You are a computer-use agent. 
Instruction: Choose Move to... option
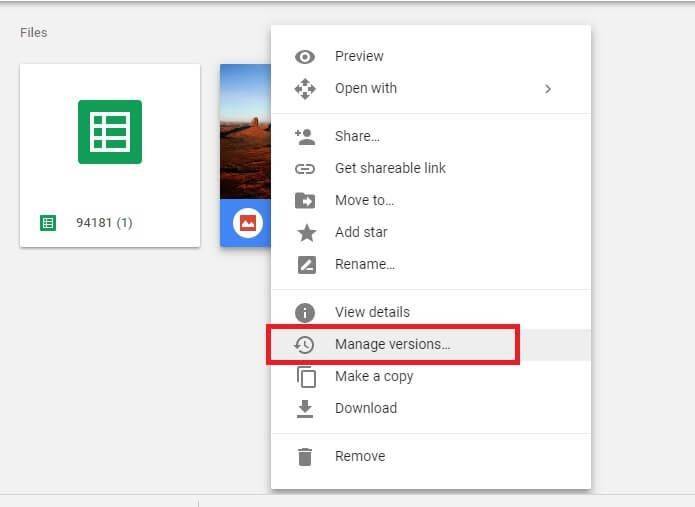pyautogui.click(x=431, y=200)
